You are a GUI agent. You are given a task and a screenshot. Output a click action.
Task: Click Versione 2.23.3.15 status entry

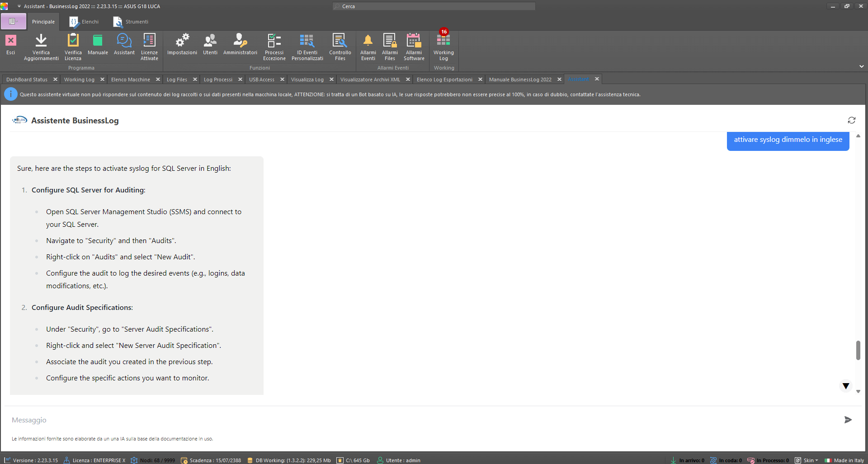click(31, 460)
